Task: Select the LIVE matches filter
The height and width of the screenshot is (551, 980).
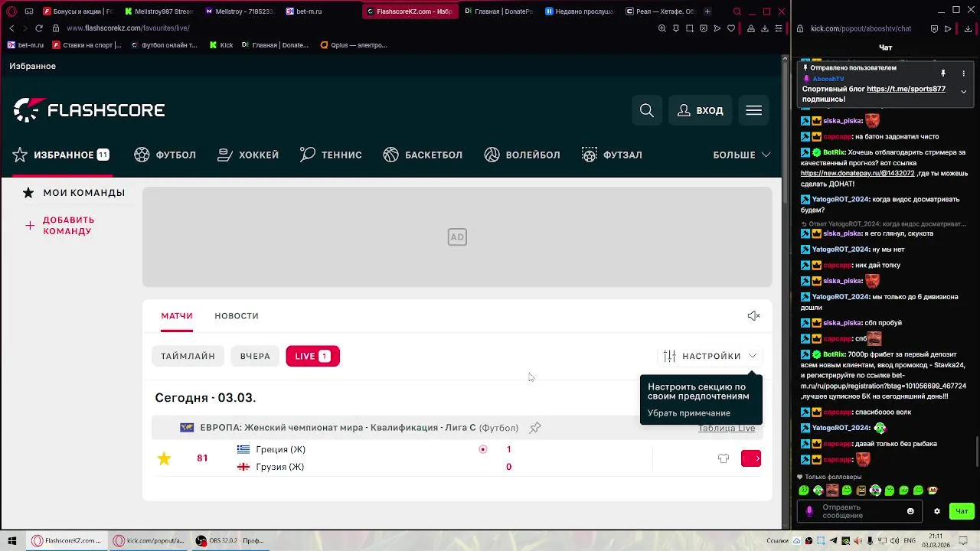Action: pos(312,356)
